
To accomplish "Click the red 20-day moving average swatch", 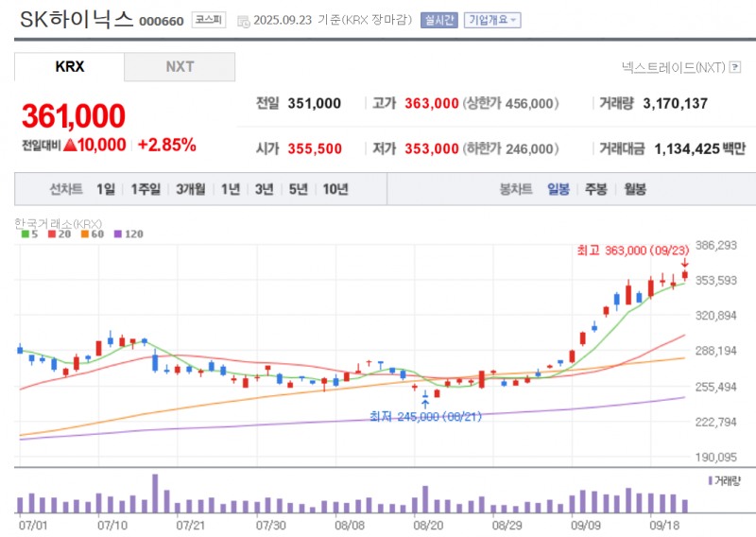I will 52,234.
